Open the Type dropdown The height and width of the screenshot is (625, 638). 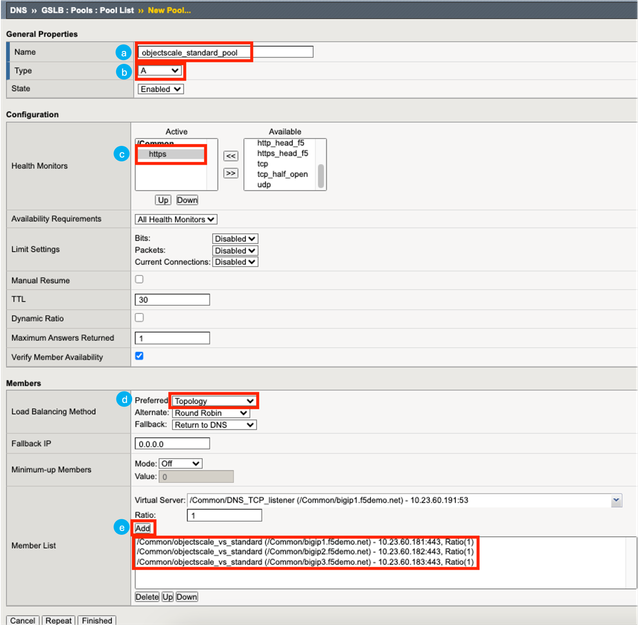[160, 71]
